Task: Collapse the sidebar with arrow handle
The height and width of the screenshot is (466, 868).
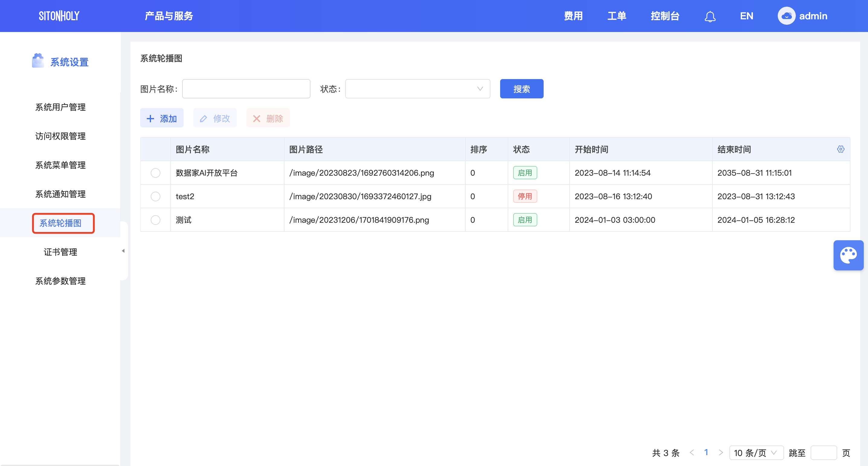Action: (x=123, y=251)
